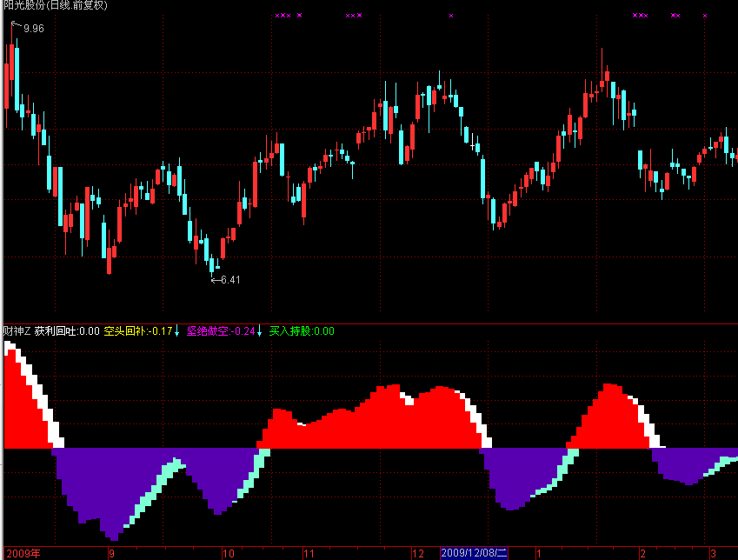Click the arrow icon beside 6.41
This screenshot has width=738, height=560.
click(x=216, y=280)
